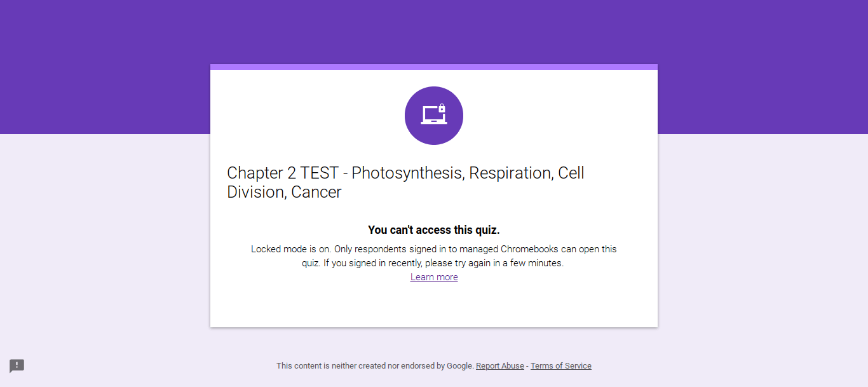868x387 pixels.
Task: Open the feedback exclamation speech-bubble icon
Action: click(17, 366)
